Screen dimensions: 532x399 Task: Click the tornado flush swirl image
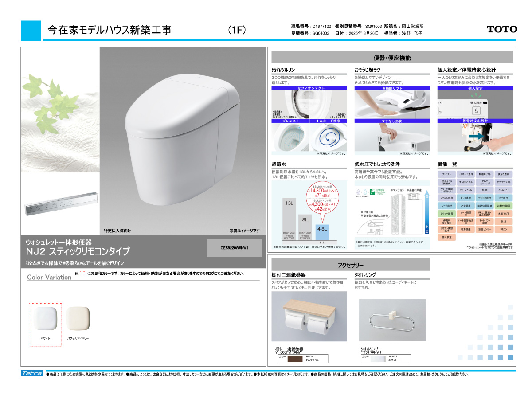pos(328,137)
